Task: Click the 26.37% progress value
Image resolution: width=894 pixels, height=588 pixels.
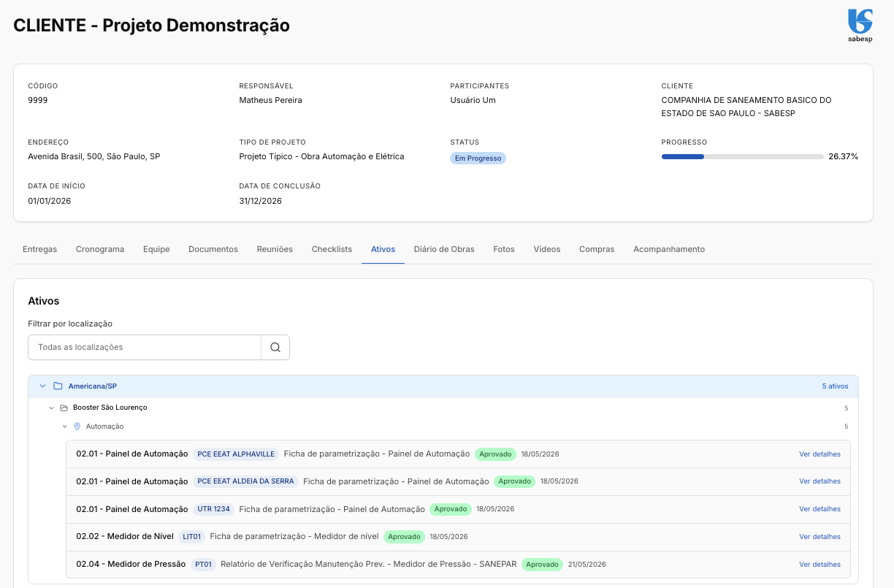Action: 843,157
